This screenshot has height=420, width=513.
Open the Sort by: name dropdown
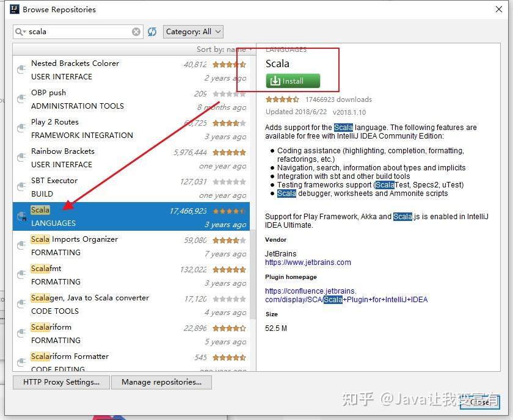pos(224,49)
